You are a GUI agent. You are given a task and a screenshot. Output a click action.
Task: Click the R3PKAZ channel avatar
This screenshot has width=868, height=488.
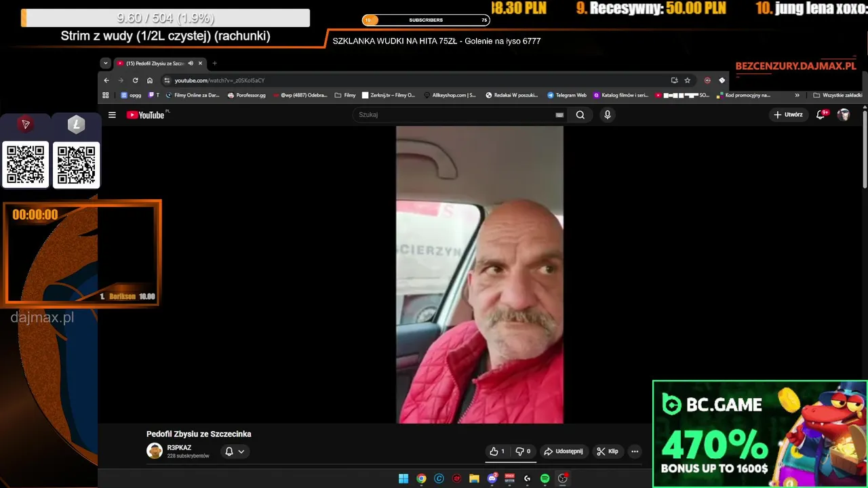coord(155,451)
